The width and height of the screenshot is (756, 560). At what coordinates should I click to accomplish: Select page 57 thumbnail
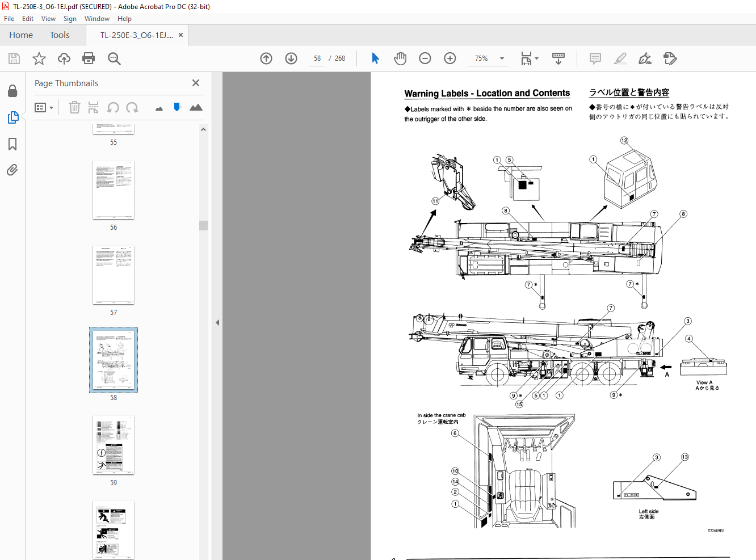click(114, 275)
